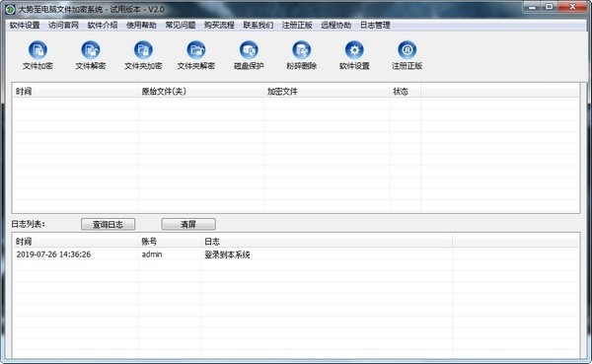Click the 账号 column header in log list
This screenshot has width=592, height=364.
tap(170, 242)
